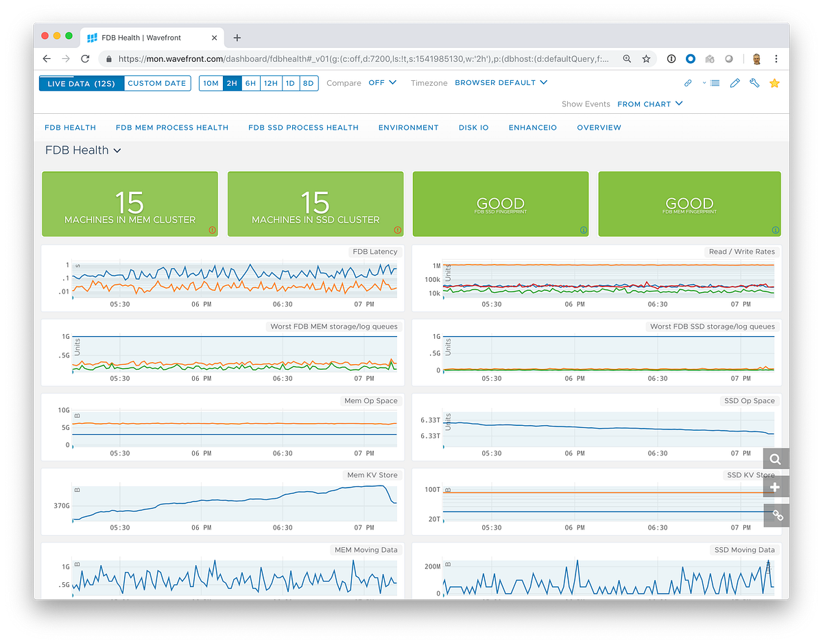The width and height of the screenshot is (823, 644).
Task: Click the browser address bar URL
Action: click(x=357, y=59)
